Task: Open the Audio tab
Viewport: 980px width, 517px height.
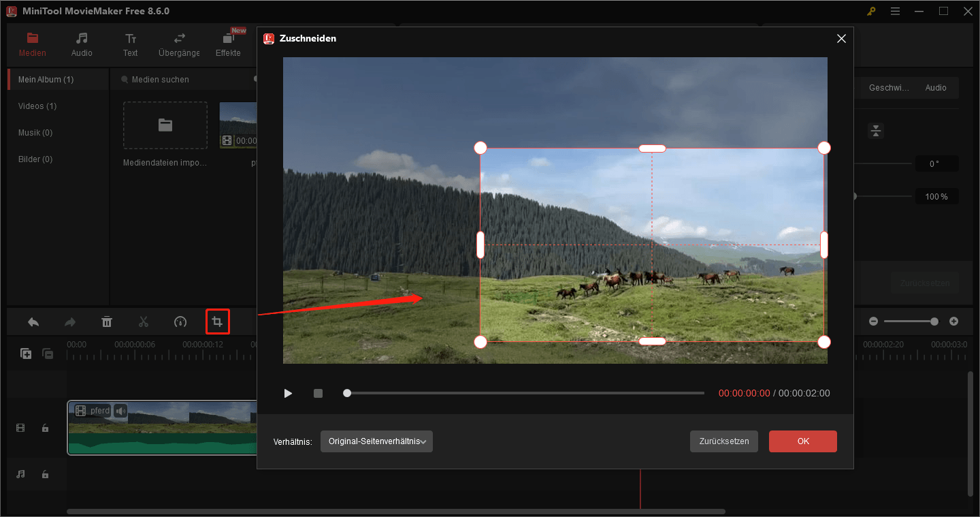Action: [x=82, y=44]
